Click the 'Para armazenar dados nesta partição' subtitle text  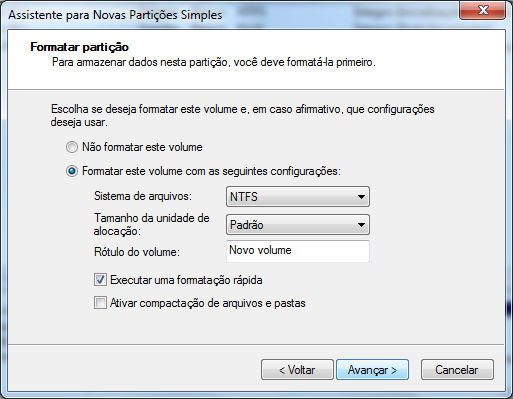pyautogui.click(x=214, y=62)
